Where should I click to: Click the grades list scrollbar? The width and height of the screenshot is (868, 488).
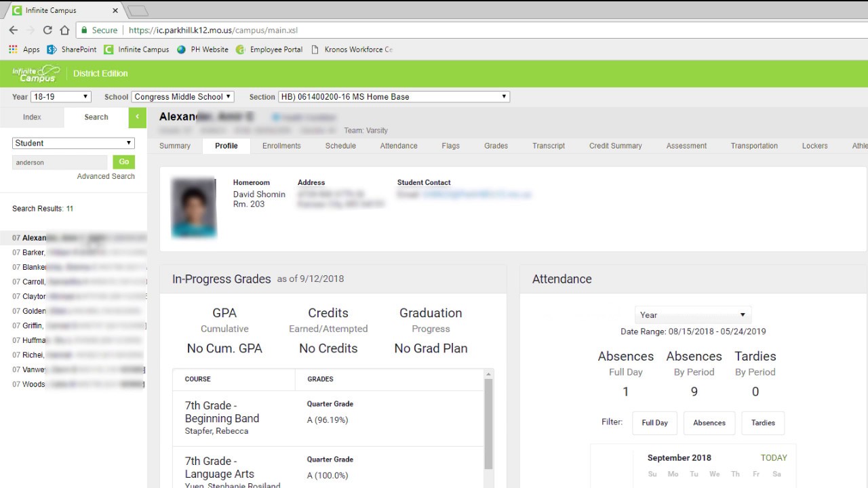click(488, 424)
